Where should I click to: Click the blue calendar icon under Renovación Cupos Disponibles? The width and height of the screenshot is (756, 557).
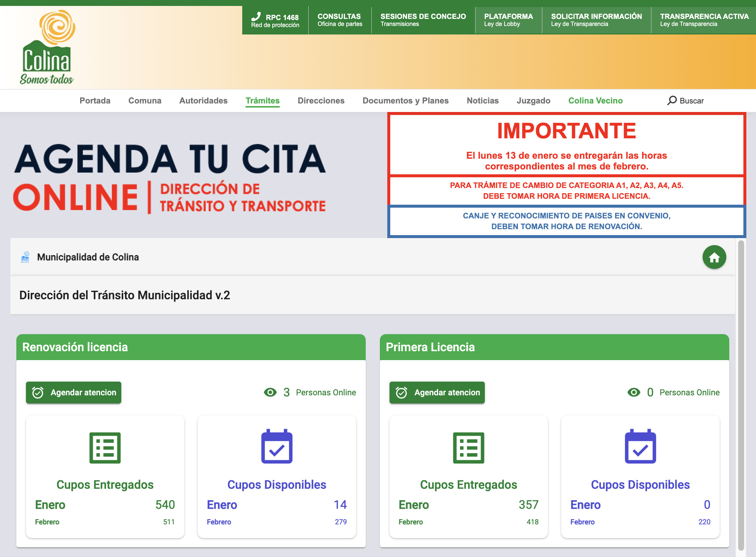tap(277, 447)
